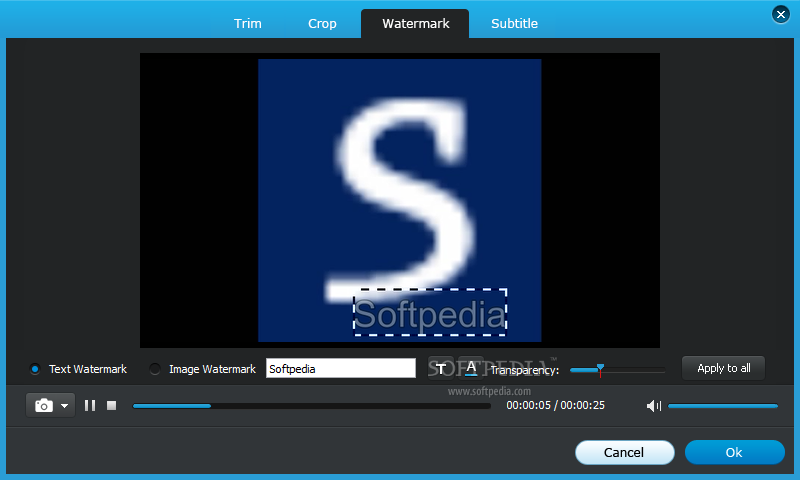Screen dimensions: 800x480
Task: Go to the Subtitle tab
Action: coord(514,23)
